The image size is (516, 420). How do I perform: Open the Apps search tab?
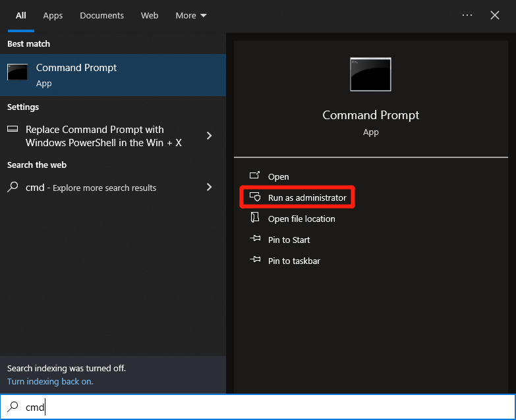click(53, 16)
